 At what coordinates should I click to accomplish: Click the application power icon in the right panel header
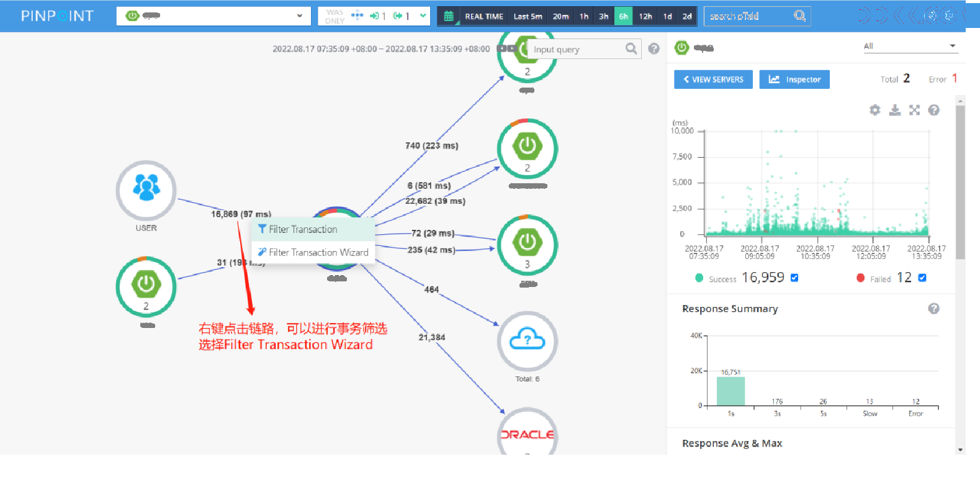click(681, 47)
